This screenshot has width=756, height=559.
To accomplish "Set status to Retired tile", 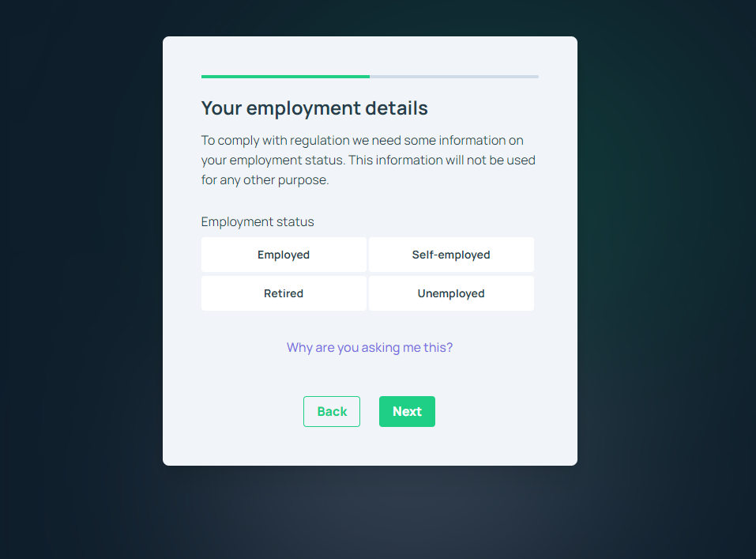I will click(284, 293).
